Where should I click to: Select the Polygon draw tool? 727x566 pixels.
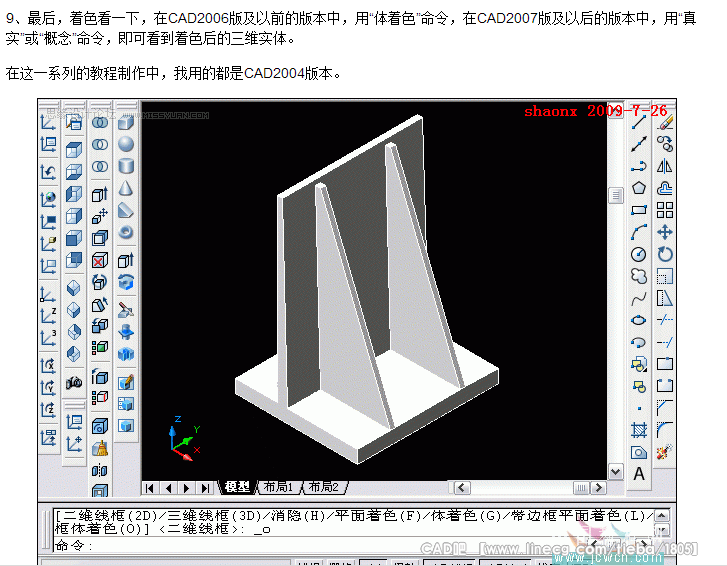click(638, 188)
